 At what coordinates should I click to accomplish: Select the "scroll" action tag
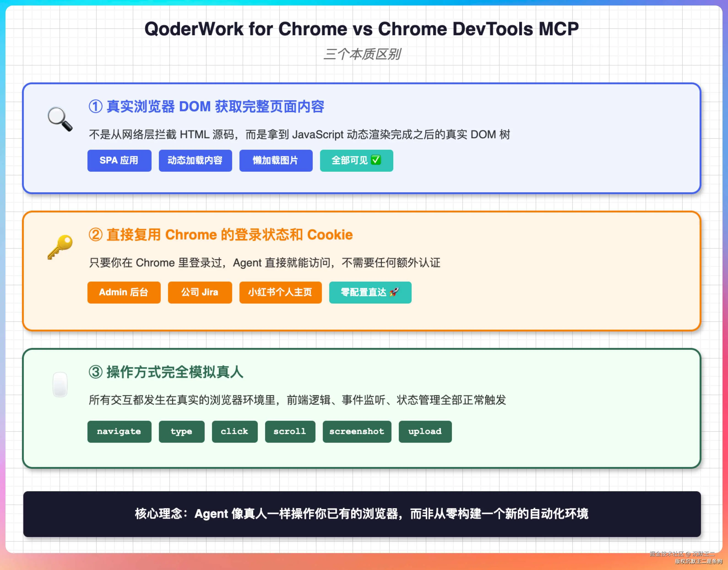290,432
